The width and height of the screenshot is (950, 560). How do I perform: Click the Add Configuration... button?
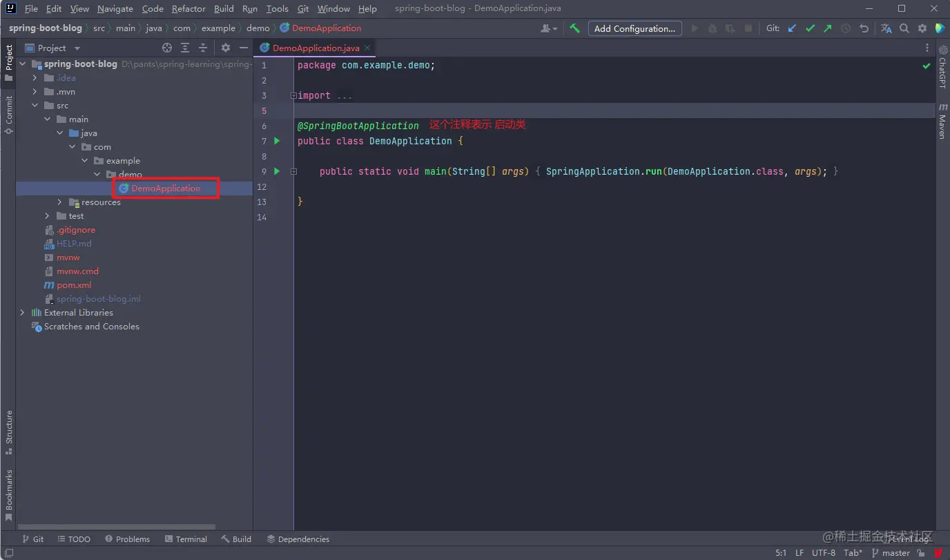pos(634,28)
